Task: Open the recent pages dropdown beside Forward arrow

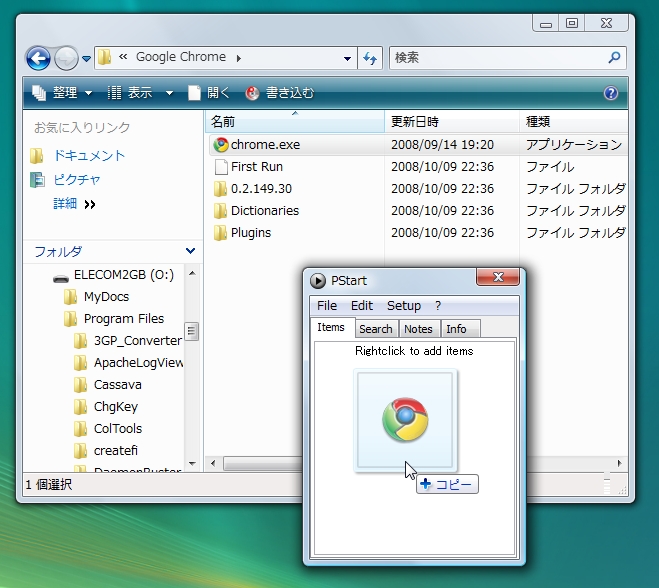Action: (x=86, y=58)
